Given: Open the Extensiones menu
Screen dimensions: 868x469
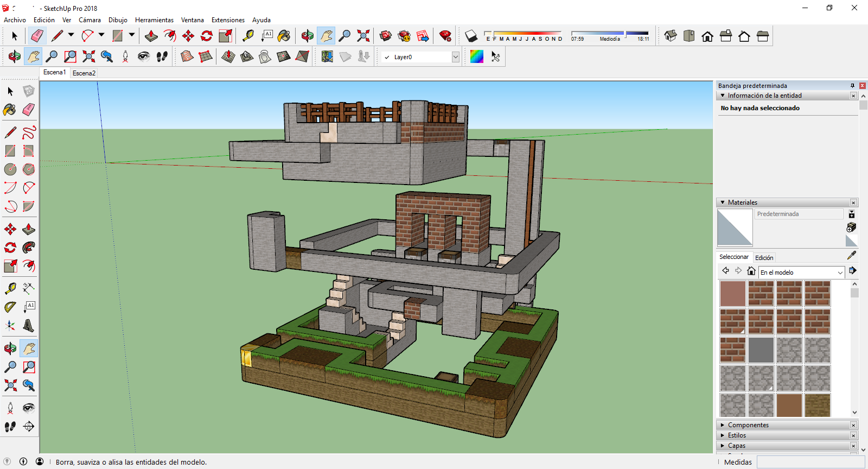Looking at the screenshot, I should click(x=228, y=20).
